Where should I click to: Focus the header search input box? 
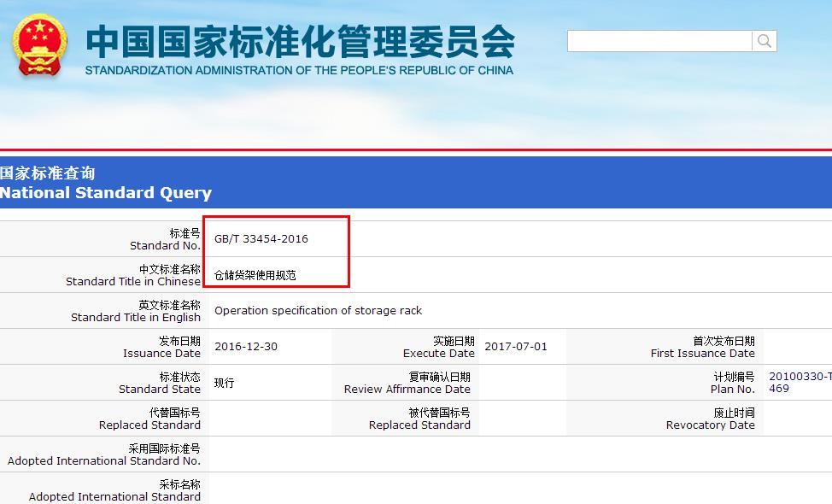[659, 41]
